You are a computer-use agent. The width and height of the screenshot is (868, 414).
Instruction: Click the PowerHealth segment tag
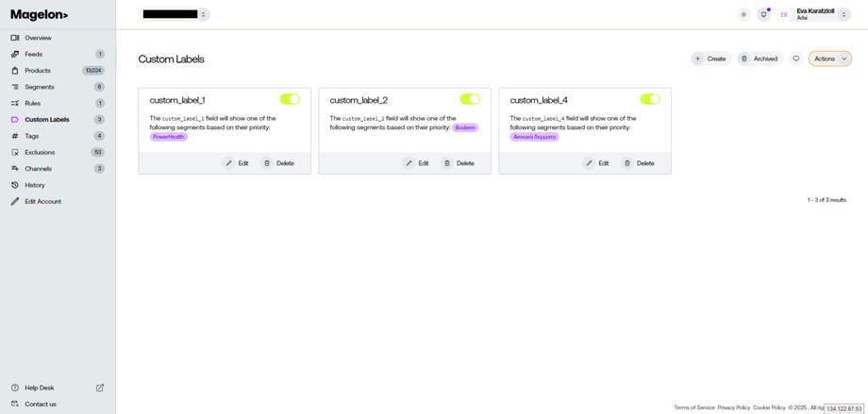coord(169,137)
